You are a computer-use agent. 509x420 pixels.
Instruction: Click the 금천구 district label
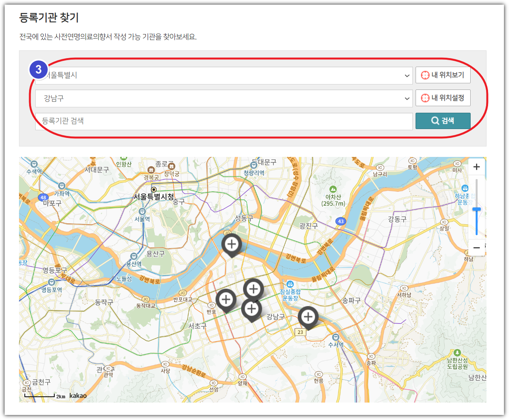tap(41, 382)
